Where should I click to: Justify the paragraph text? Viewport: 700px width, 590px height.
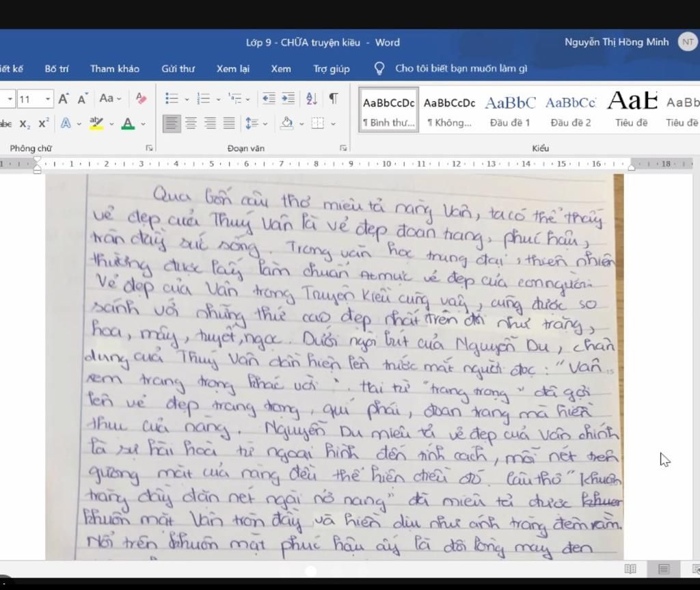[229, 123]
